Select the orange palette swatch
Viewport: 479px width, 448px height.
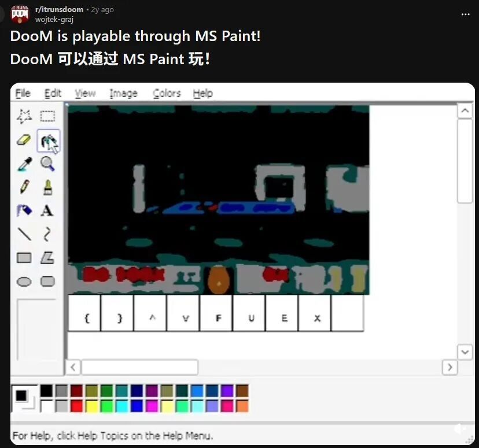pyautogui.click(x=242, y=406)
